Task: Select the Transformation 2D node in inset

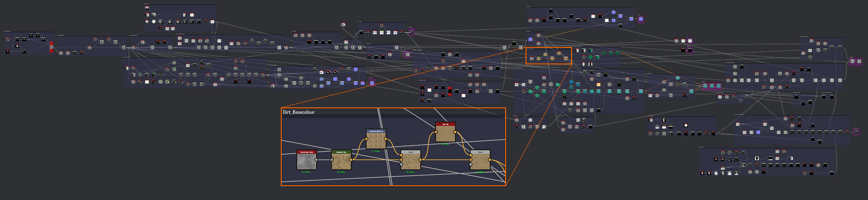Action: click(x=376, y=139)
